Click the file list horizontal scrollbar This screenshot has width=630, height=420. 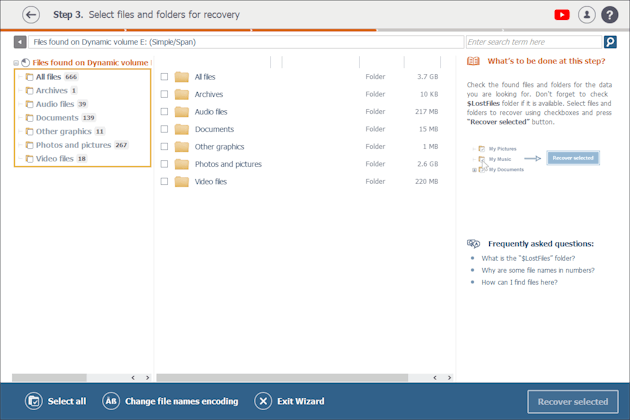tap(282, 378)
